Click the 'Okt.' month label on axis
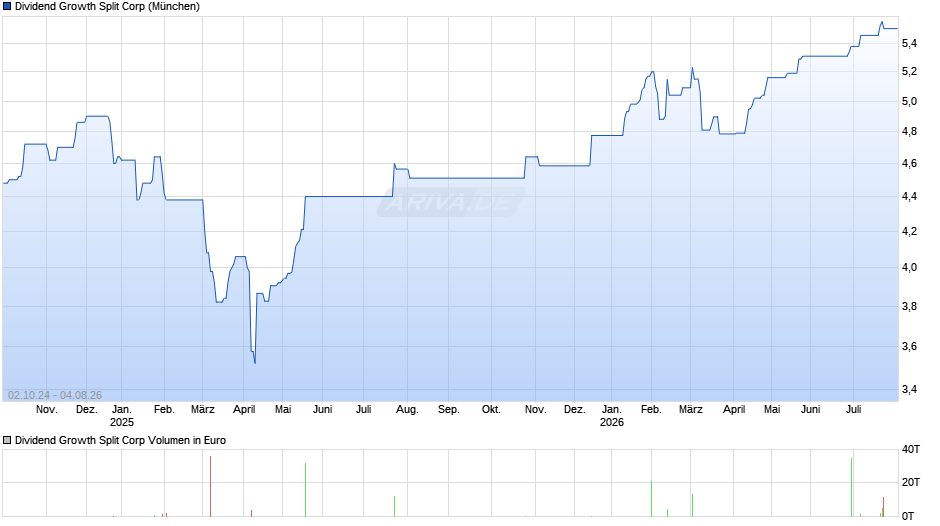This screenshot has width=940, height=526. coord(491,410)
